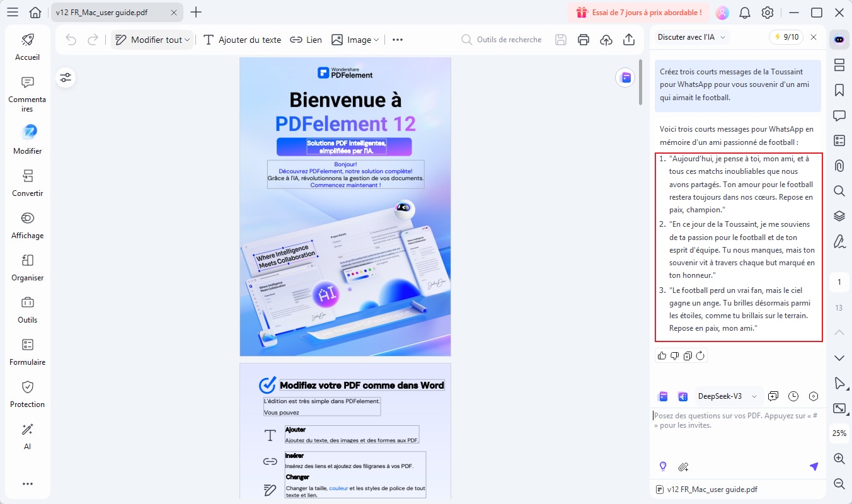Viewport: 852px width, 504px height.
Task: Redo the last action
Action: 93,40
